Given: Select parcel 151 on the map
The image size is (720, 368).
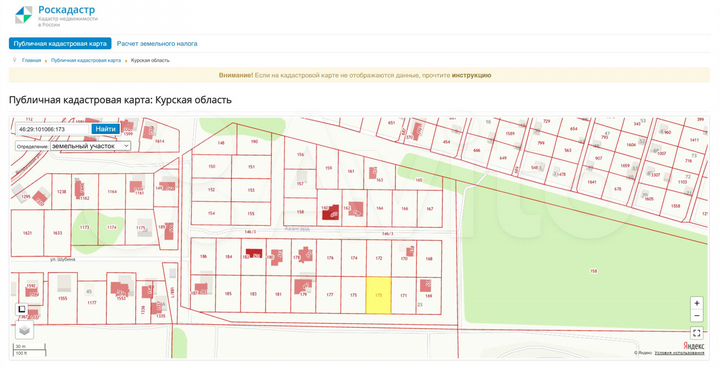Looking at the screenshot, I should [251, 166].
